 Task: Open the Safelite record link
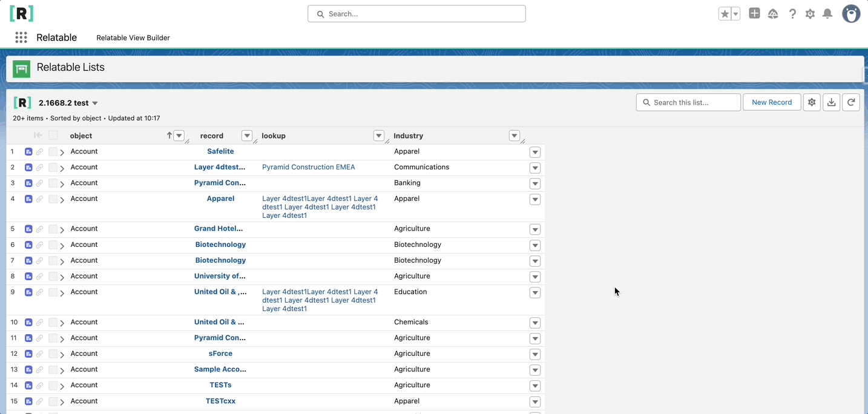220,151
